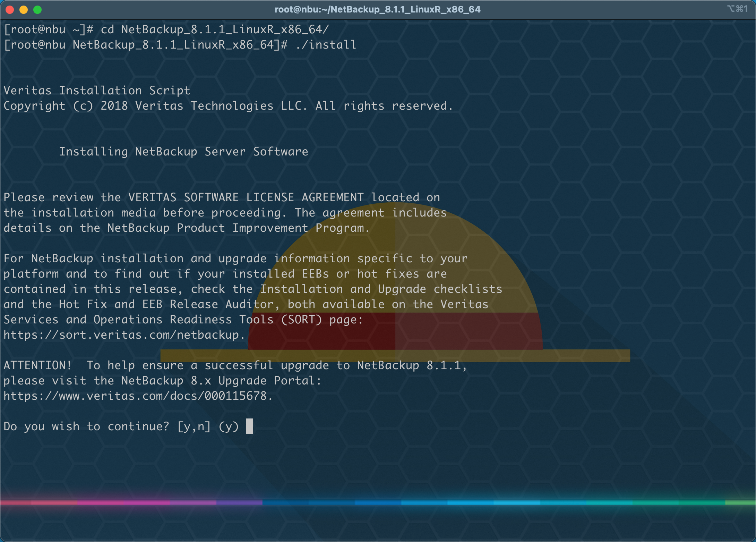
Task: Click the './install' command text
Action: point(325,45)
